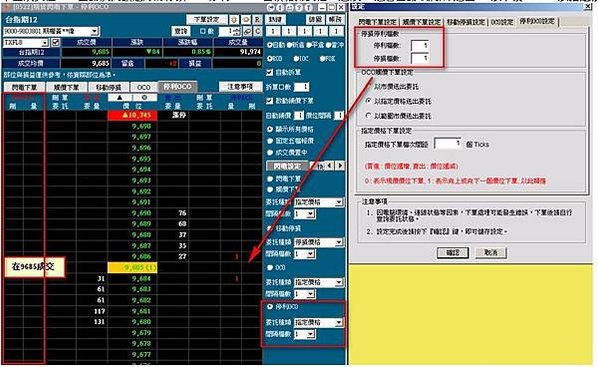The image size is (598, 367).
Task: Toggle the 自動拆單 checkbox
Action: pyautogui.click(x=270, y=72)
